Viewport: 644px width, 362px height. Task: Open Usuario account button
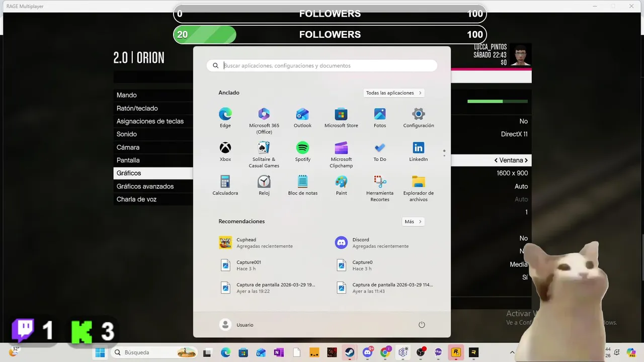pyautogui.click(x=236, y=325)
